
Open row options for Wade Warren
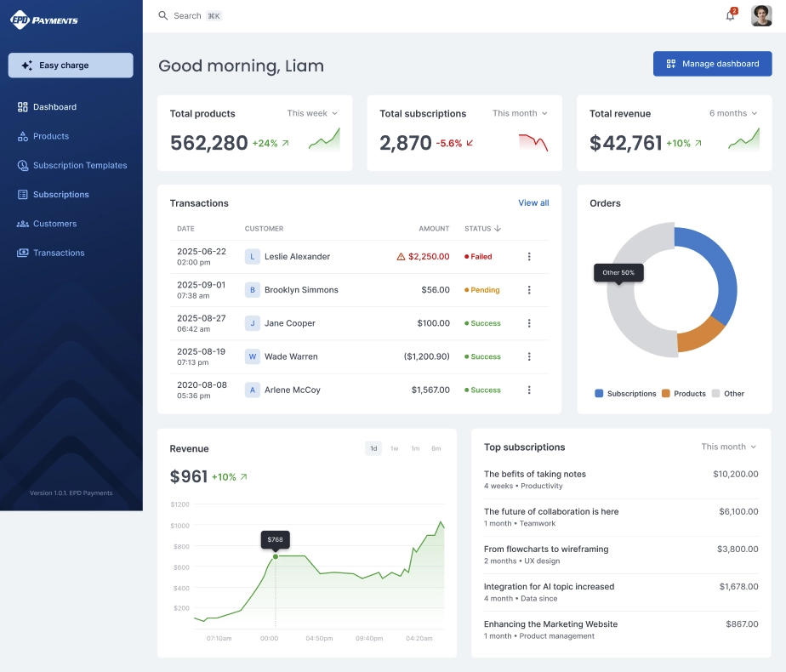pyautogui.click(x=529, y=356)
